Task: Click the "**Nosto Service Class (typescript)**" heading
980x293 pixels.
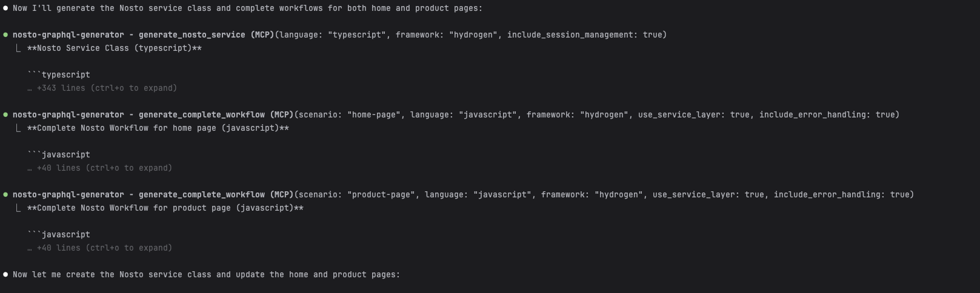Action: tap(115, 48)
